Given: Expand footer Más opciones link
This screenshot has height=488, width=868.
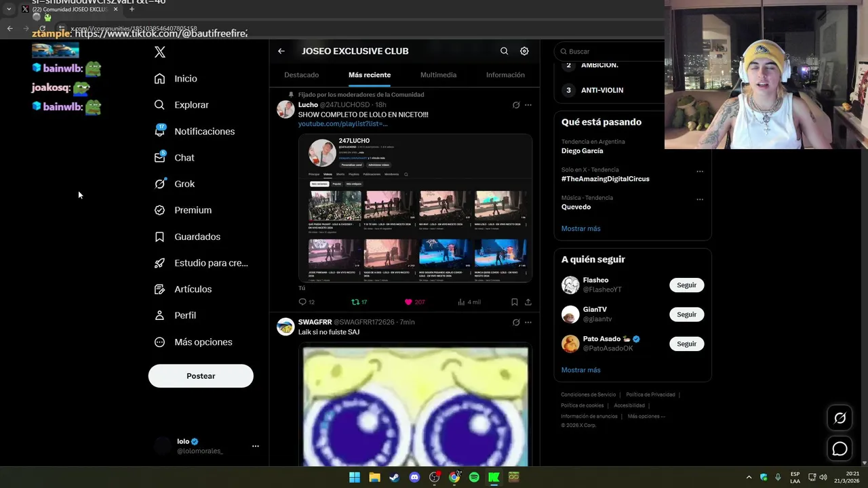Looking at the screenshot, I should pyautogui.click(x=646, y=416).
